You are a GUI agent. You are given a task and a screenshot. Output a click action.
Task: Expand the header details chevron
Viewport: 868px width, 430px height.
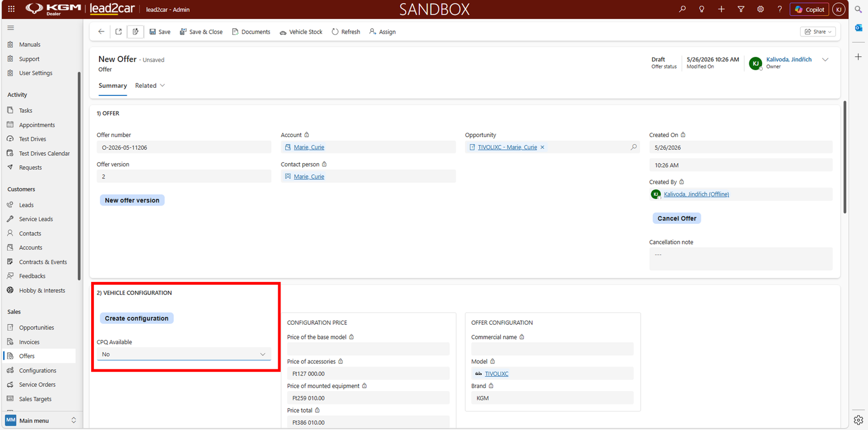pos(825,60)
